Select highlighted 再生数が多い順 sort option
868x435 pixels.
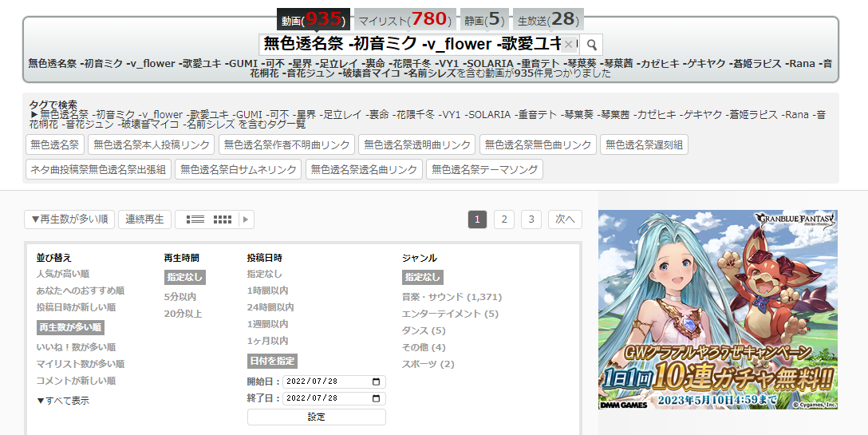coord(70,327)
